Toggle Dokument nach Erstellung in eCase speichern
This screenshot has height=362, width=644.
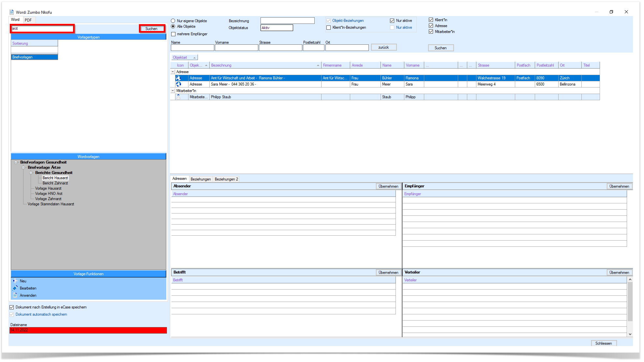click(12, 307)
